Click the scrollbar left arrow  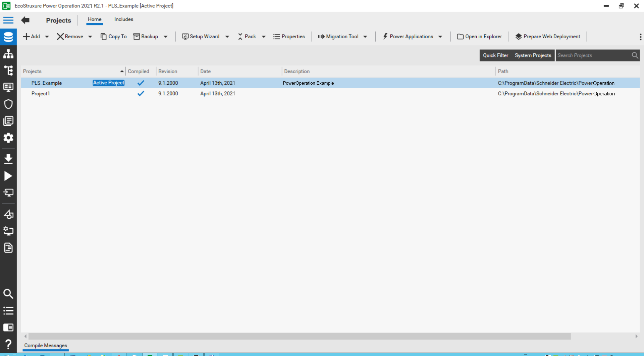(x=25, y=336)
